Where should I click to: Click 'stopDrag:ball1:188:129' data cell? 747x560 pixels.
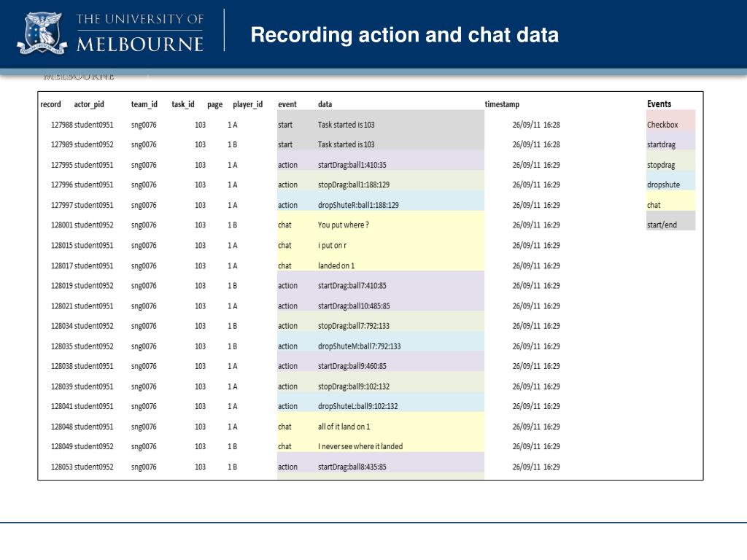pyautogui.click(x=354, y=184)
